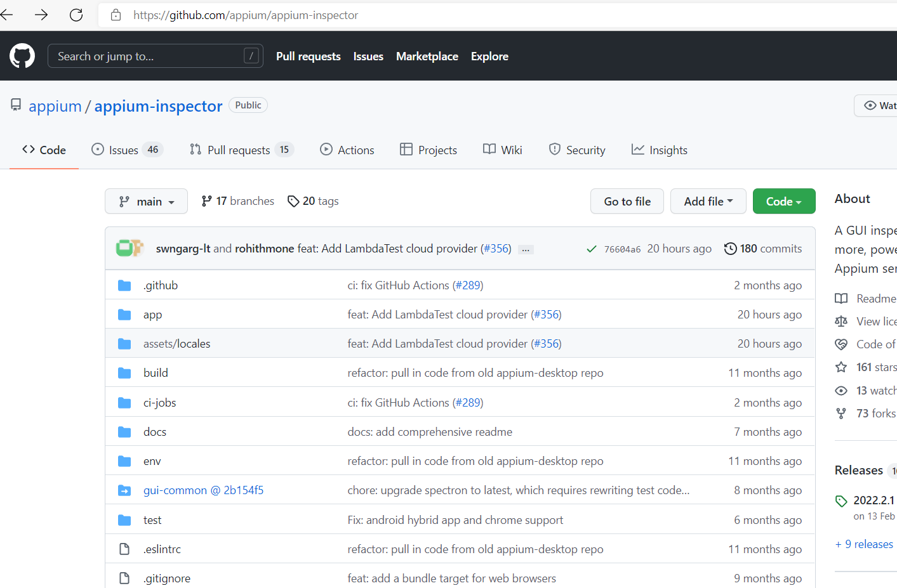Click Issues in the top navbar
The image size is (897, 588).
(x=368, y=56)
